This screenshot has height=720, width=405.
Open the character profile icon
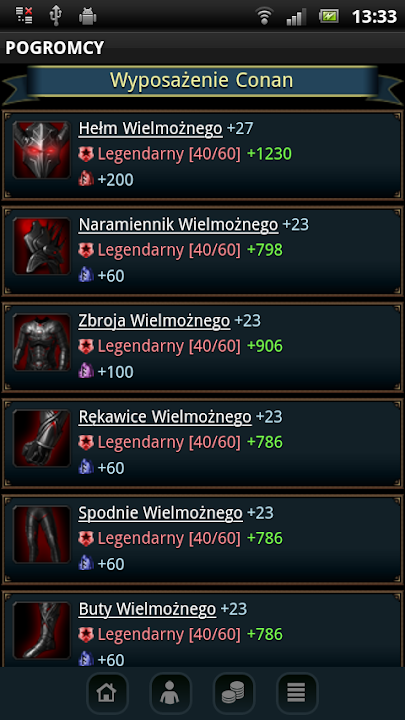(x=170, y=693)
